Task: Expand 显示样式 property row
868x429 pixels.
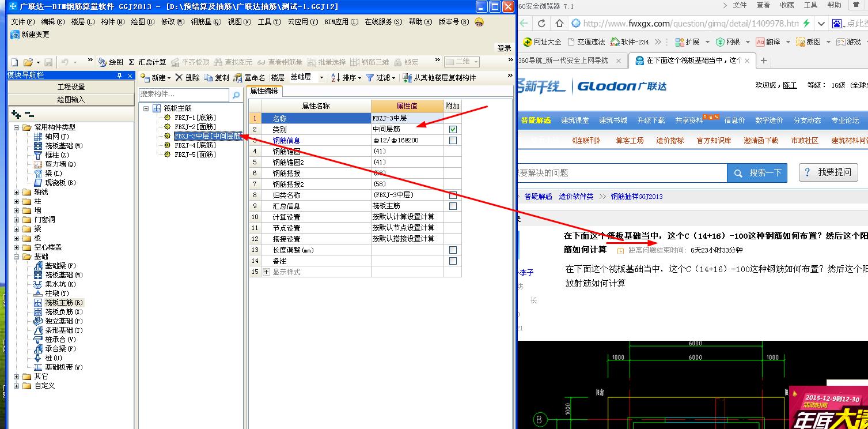Action: pos(266,272)
